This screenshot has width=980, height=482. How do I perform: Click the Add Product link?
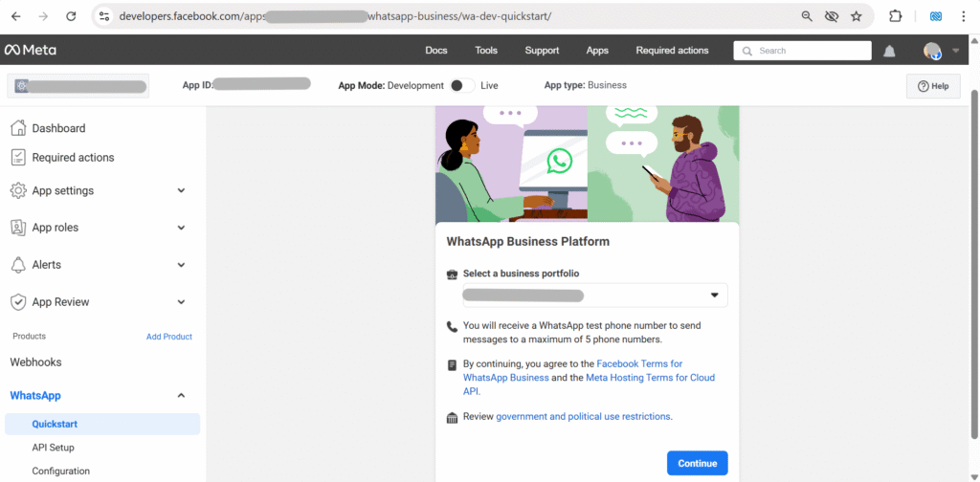[x=168, y=337]
